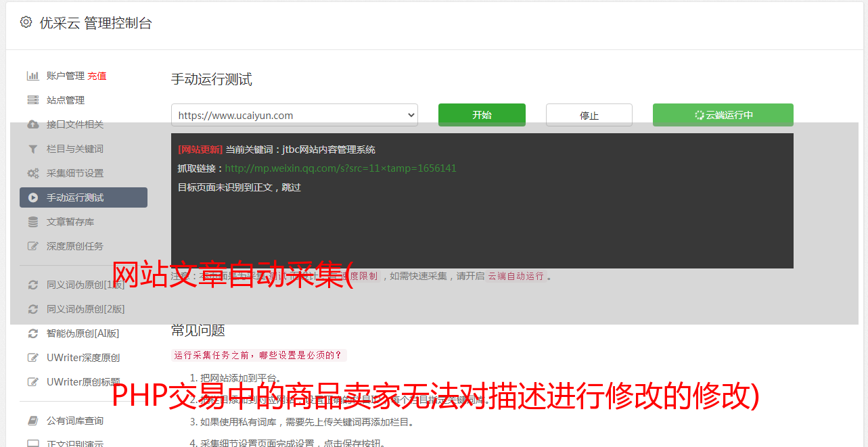Open 同义词伪原创[1版] menu item
This screenshot has width=868, height=447.
86,285
